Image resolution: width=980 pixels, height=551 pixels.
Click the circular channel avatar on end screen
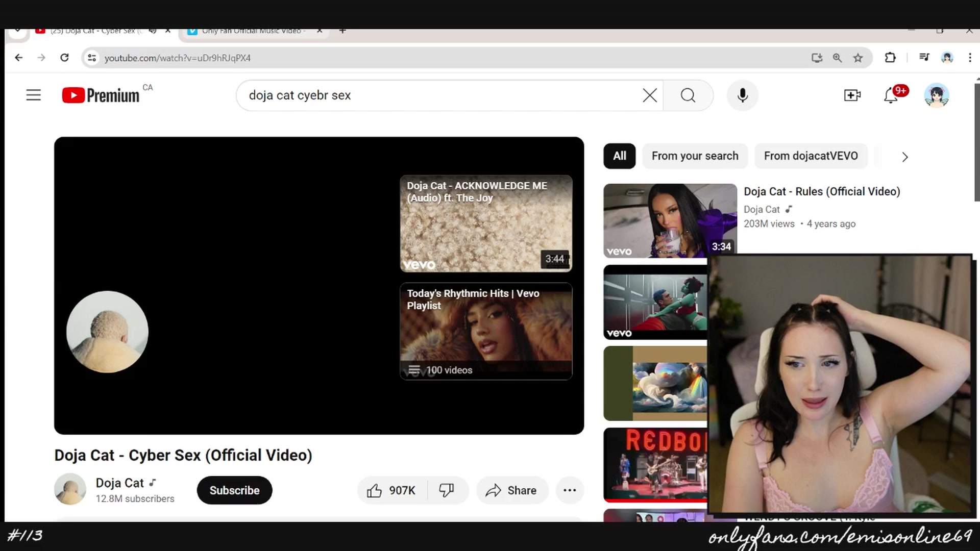point(107,332)
